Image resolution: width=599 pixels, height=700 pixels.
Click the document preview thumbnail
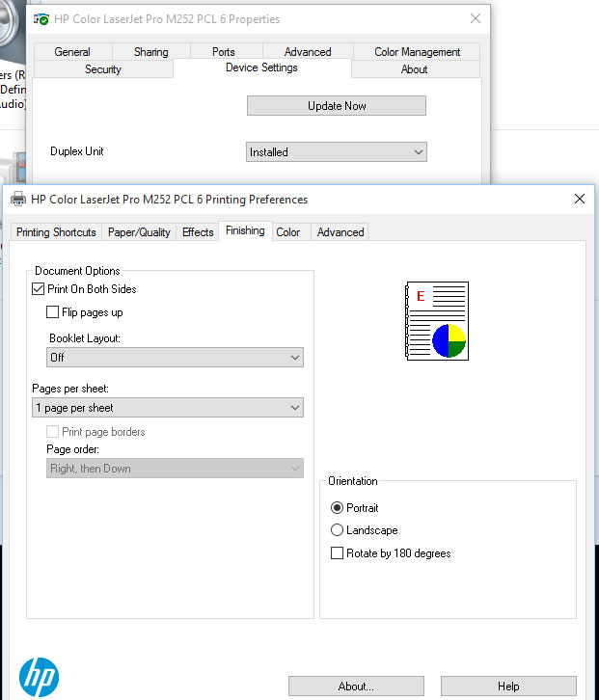tap(437, 320)
